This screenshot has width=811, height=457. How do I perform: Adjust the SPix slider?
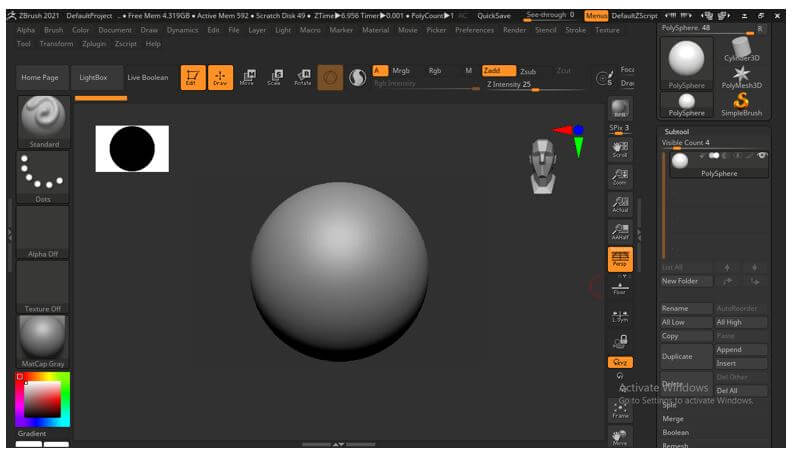619,128
